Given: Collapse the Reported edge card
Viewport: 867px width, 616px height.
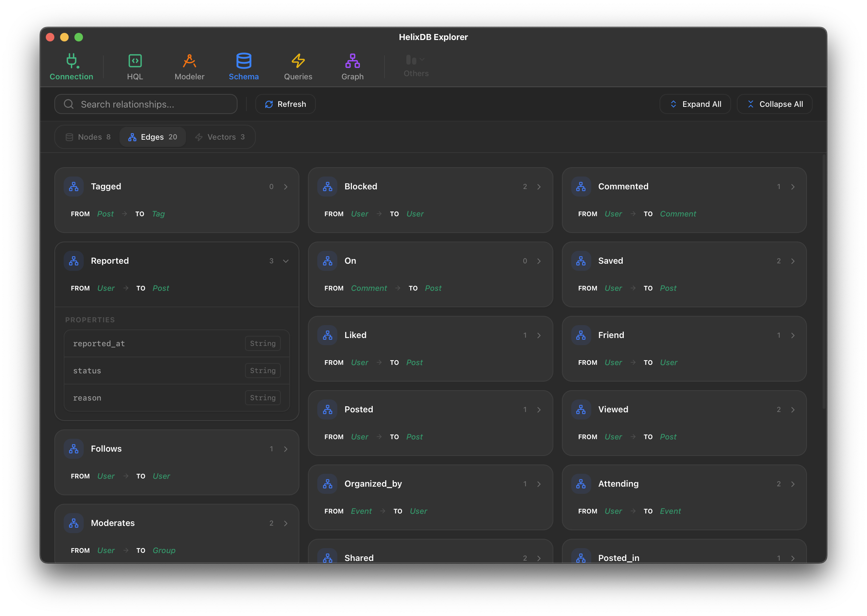Looking at the screenshot, I should [286, 261].
